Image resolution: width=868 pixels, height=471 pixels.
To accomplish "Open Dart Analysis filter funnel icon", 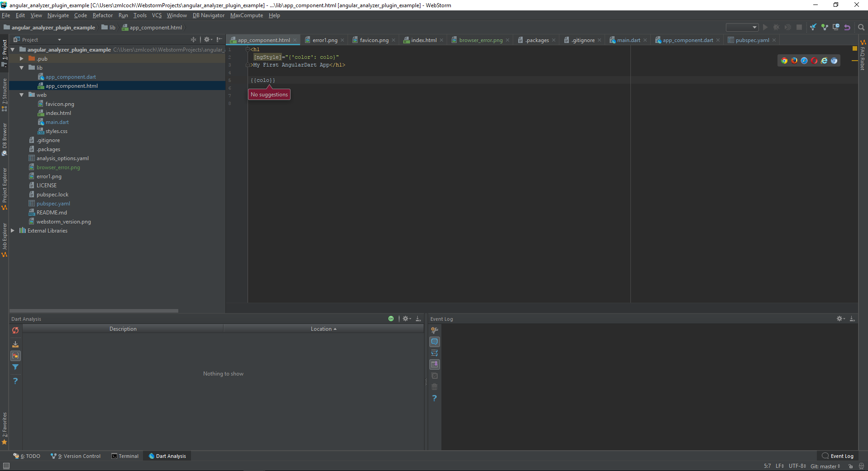I will 15,367.
